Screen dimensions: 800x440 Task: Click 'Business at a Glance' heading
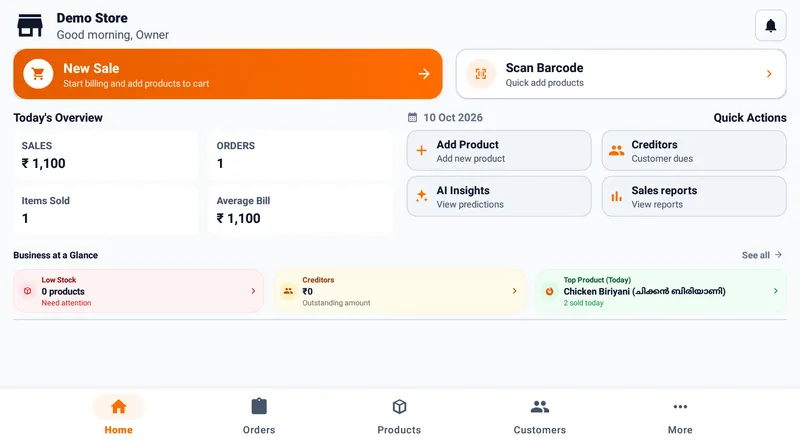(56, 255)
